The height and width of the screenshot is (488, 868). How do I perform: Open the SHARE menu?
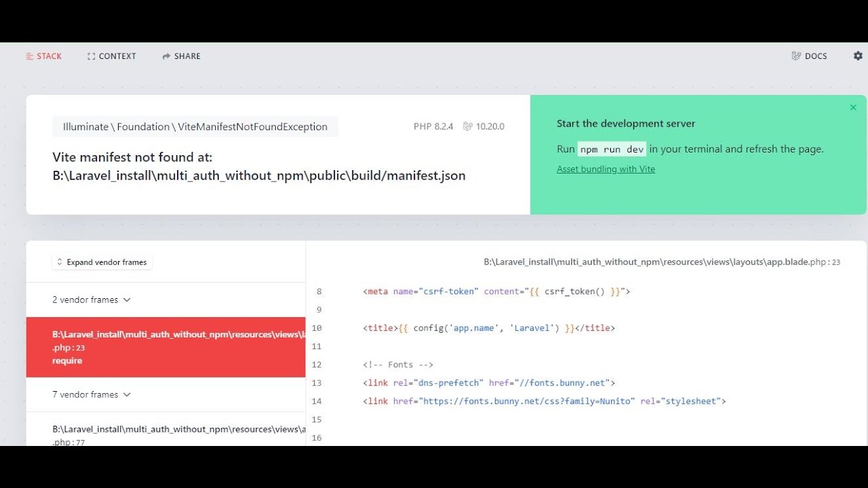click(x=181, y=56)
